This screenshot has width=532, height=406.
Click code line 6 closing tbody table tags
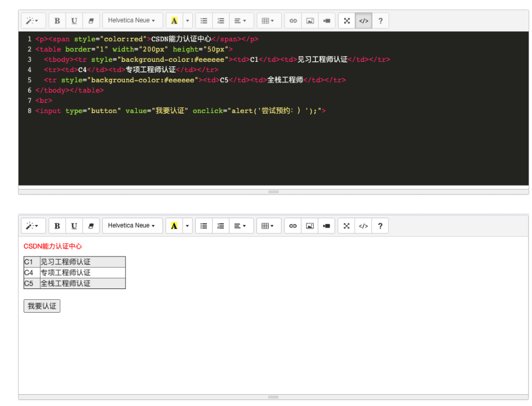(70, 90)
